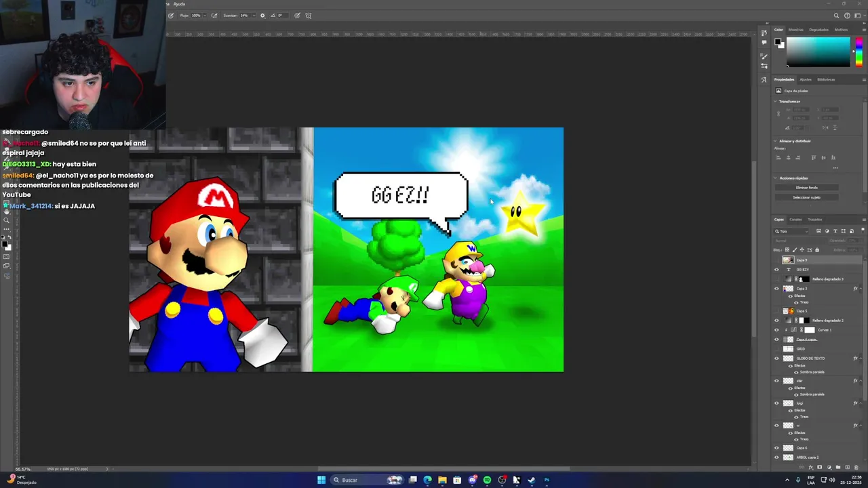Viewport: 868px width, 488px height.
Task: Show the Relleno degradado 3 layer
Action: [777, 279]
